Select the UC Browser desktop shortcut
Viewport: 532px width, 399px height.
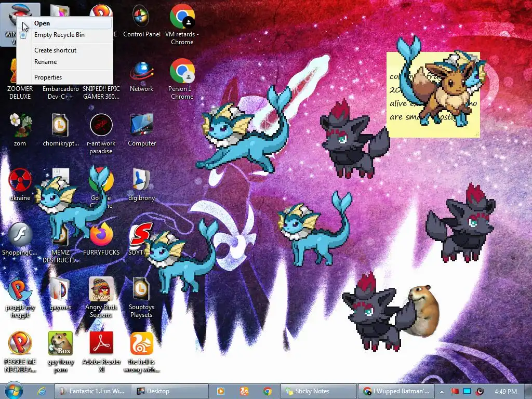pos(141,352)
